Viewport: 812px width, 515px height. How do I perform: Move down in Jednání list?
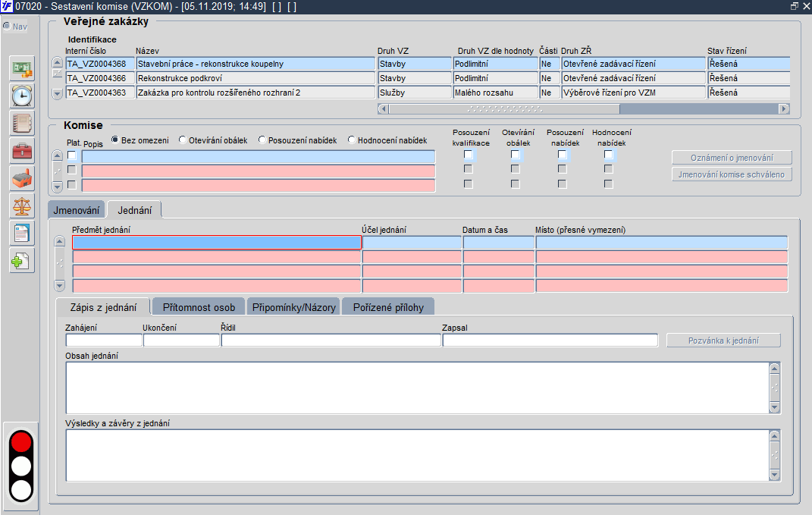tap(60, 285)
